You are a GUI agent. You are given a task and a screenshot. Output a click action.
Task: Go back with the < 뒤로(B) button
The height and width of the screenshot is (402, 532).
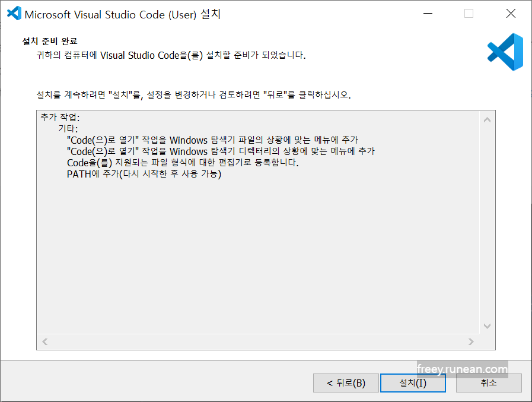pos(346,383)
